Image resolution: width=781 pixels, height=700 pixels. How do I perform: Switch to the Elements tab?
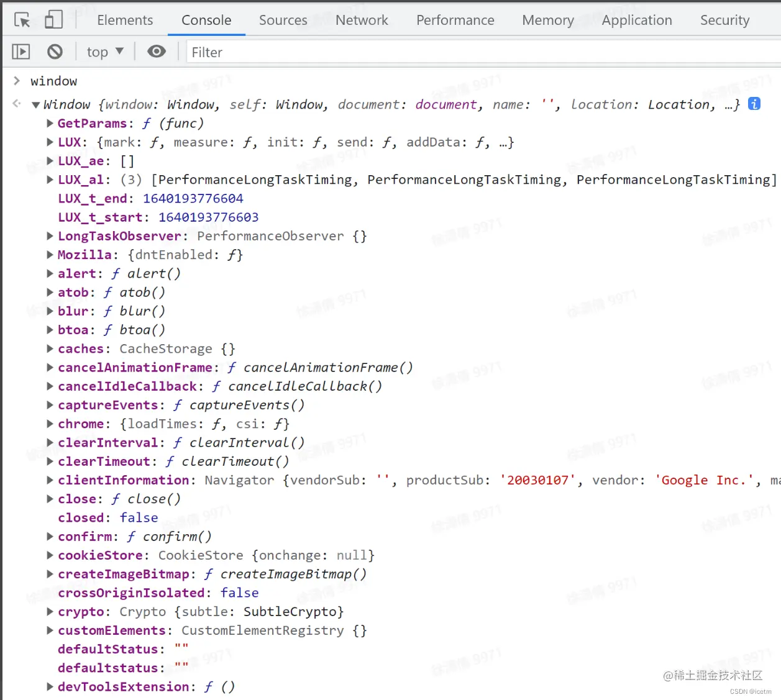125,20
